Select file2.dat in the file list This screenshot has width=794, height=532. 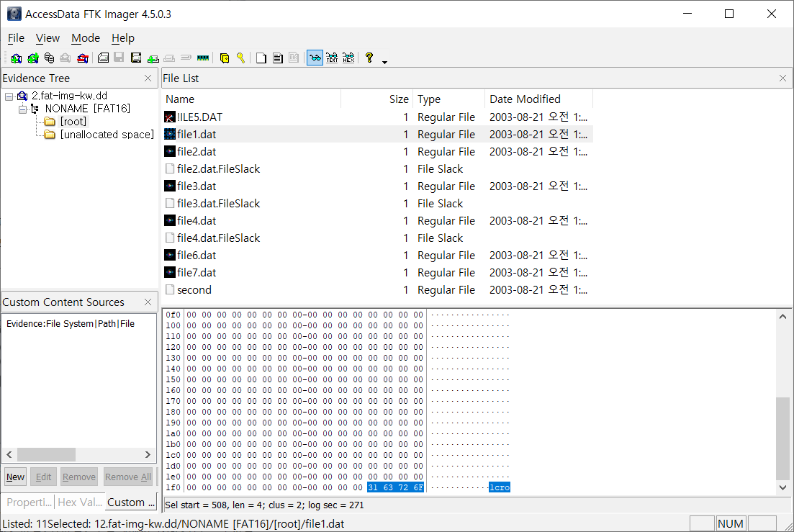pos(197,152)
